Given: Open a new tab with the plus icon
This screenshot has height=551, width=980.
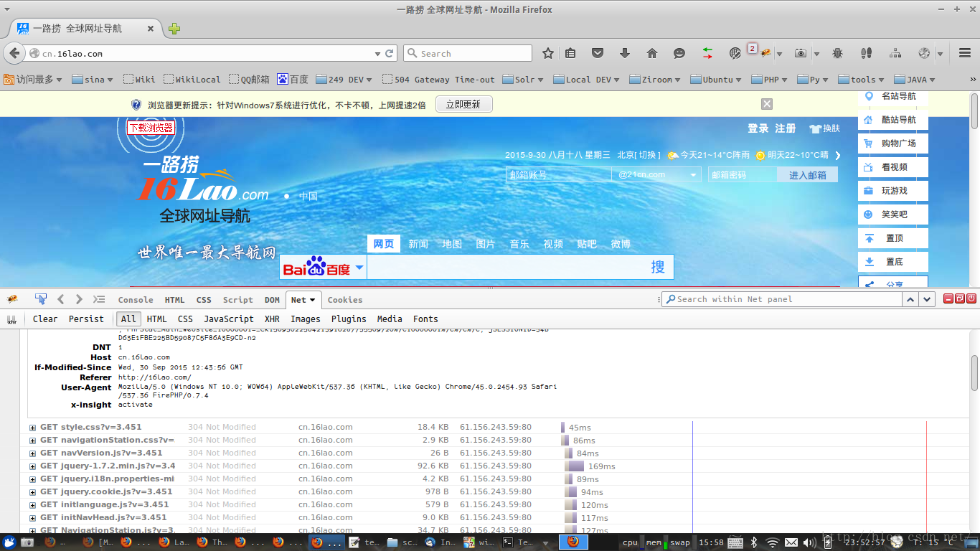Looking at the screenshot, I should tap(174, 29).
